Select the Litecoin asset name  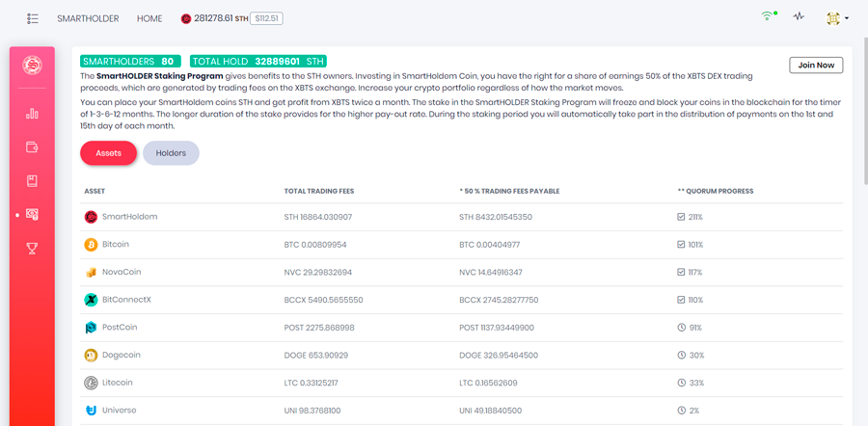pyautogui.click(x=118, y=383)
